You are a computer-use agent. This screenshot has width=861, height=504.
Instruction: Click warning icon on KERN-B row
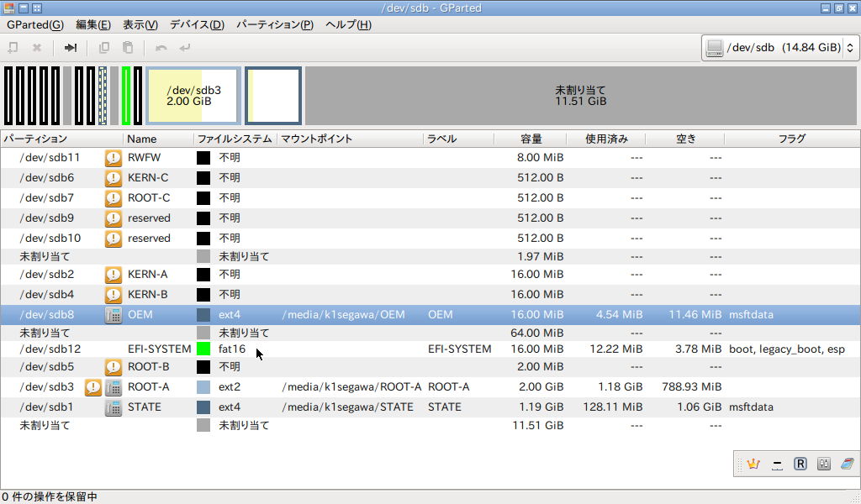pos(114,295)
